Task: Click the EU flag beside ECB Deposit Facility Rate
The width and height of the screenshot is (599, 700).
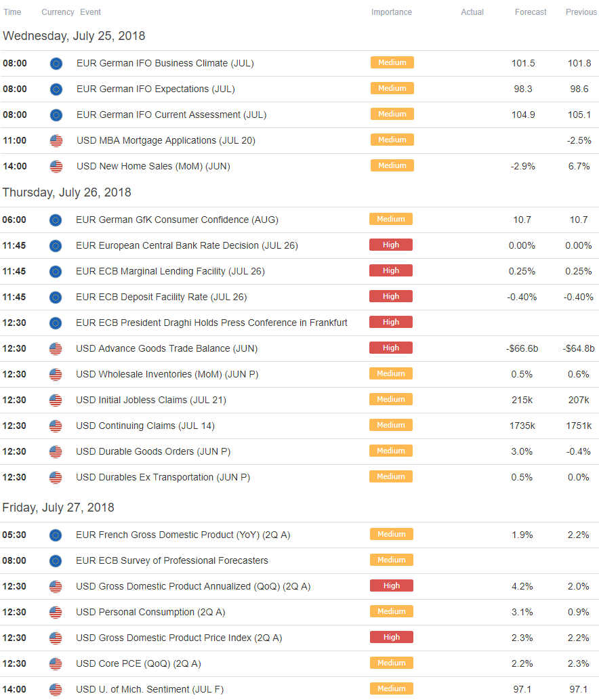Action: 56,297
